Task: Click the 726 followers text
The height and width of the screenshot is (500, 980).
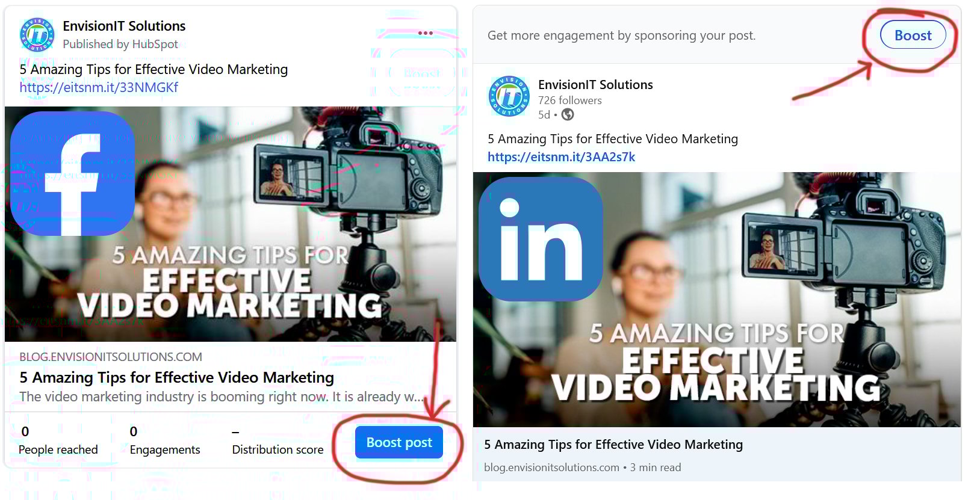Action: click(x=570, y=100)
